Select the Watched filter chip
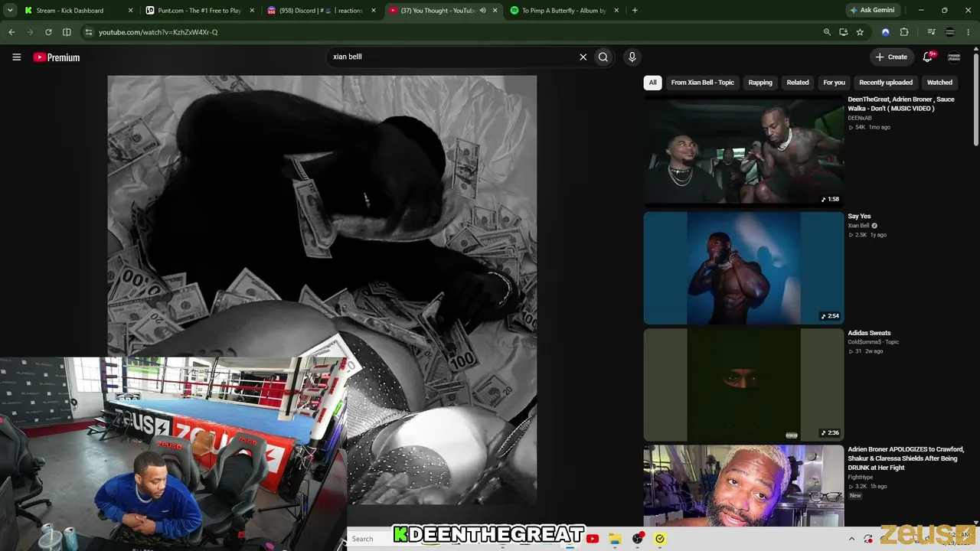This screenshot has height=551, width=980. (939, 83)
